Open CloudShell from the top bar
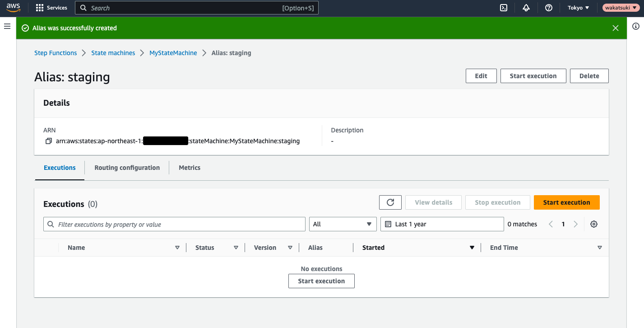The height and width of the screenshot is (328, 644). click(503, 8)
